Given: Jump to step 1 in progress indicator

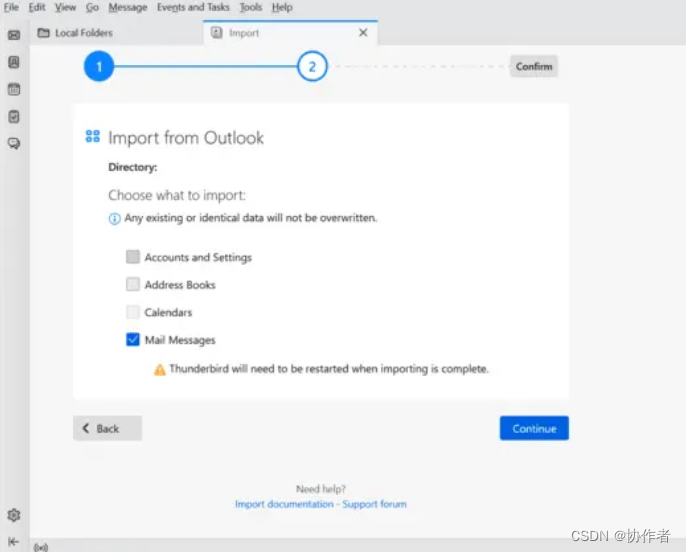Looking at the screenshot, I should point(99,66).
